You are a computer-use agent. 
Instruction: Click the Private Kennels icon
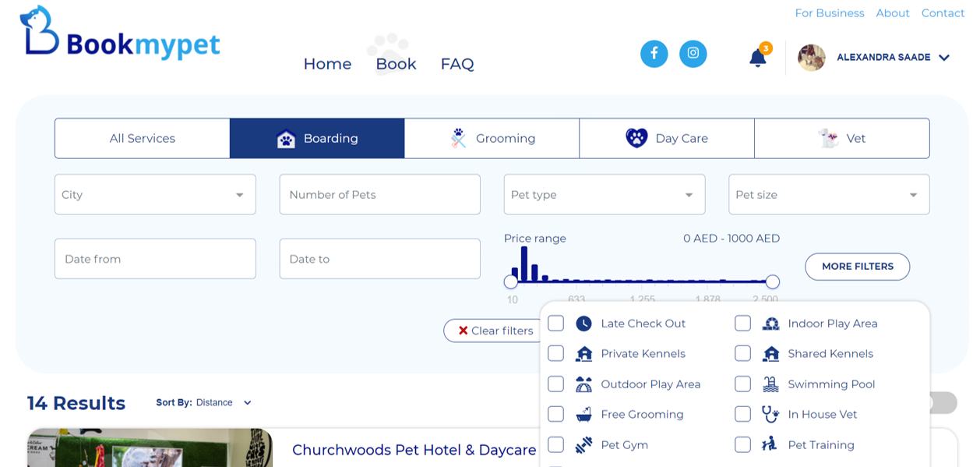click(583, 354)
